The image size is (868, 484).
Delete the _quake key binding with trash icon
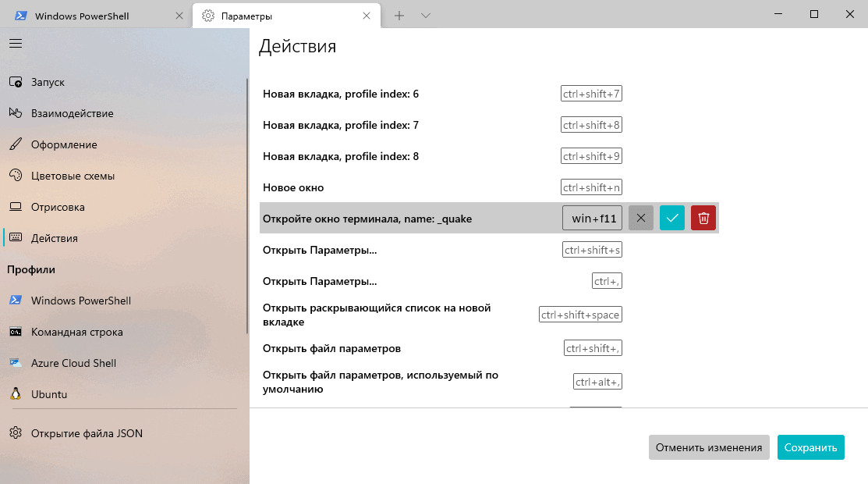[x=703, y=218]
